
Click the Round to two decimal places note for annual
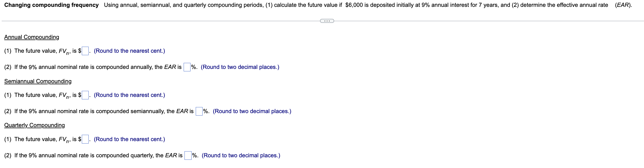click(240, 66)
